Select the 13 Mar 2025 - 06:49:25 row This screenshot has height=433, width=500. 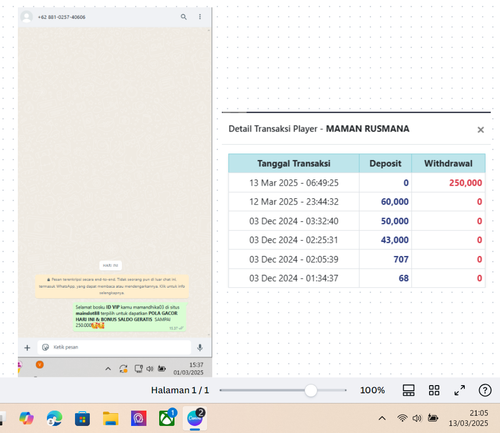(357, 183)
